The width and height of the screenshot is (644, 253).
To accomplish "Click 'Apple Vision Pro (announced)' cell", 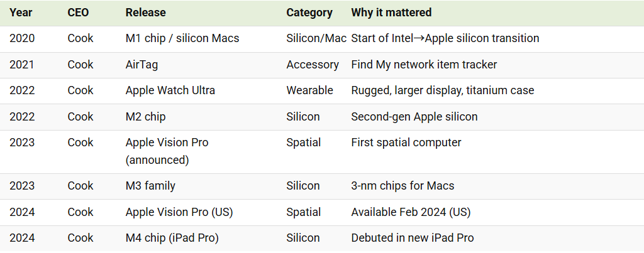I will click(x=167, y=151).
